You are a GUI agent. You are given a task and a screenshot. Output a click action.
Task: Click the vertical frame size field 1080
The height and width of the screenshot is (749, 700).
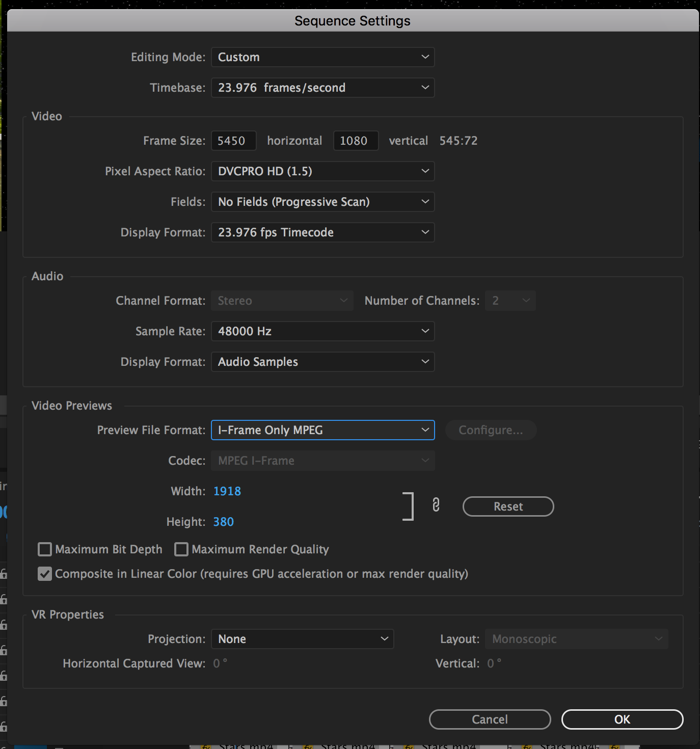coord(356,141)
